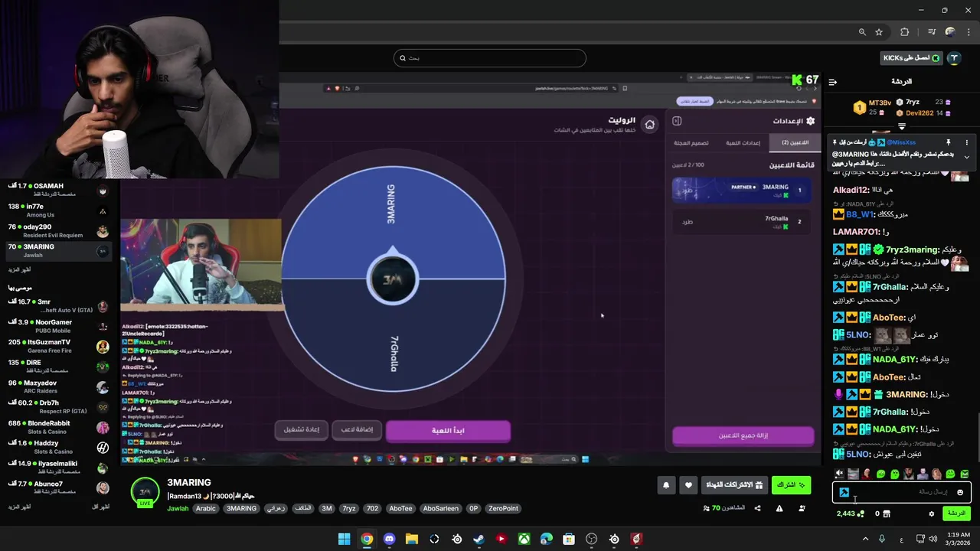Click the green chat send button
This screenshot has height=551, width=980.
pyautogui.click(x=956, y=514)
